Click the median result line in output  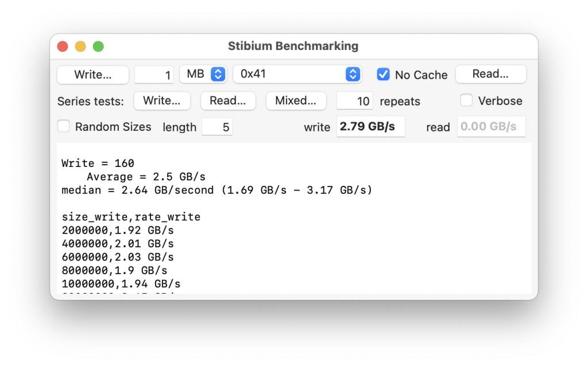[216, 190]
